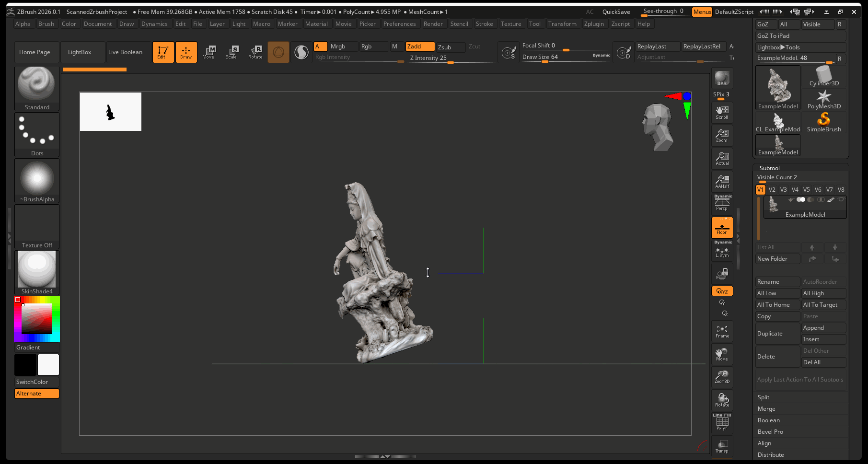Expand the Bevel Pro section

pyautogui.click(x=770, y=432)
